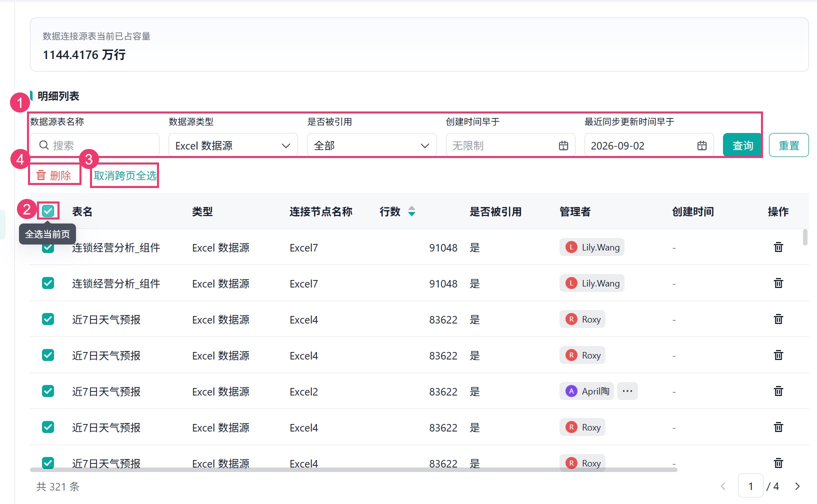
Task: Click the red 删除 batch button
Action: (x=54, y=175)
